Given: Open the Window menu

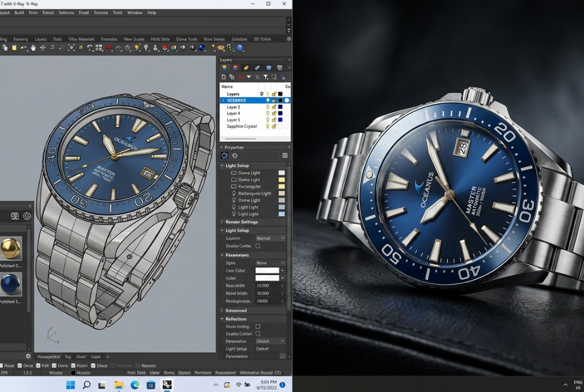Looking at the screenshot, I should [x=135, y=13].
